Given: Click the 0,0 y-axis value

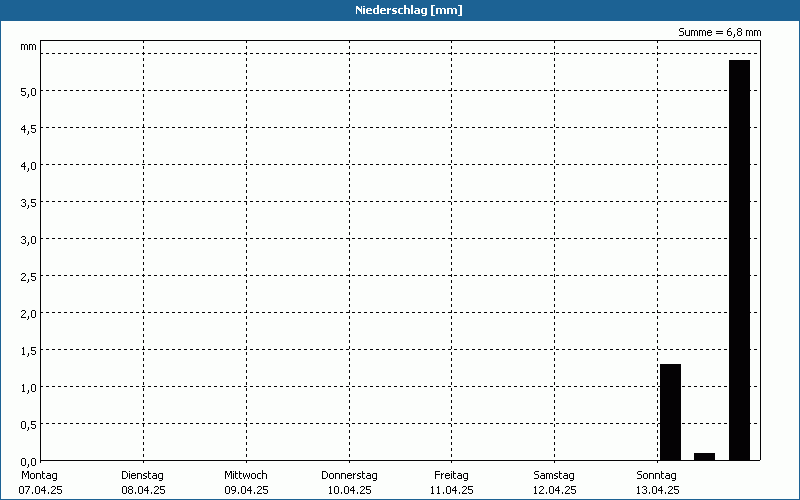Looking at the screenshot, I should click(29, 462).
